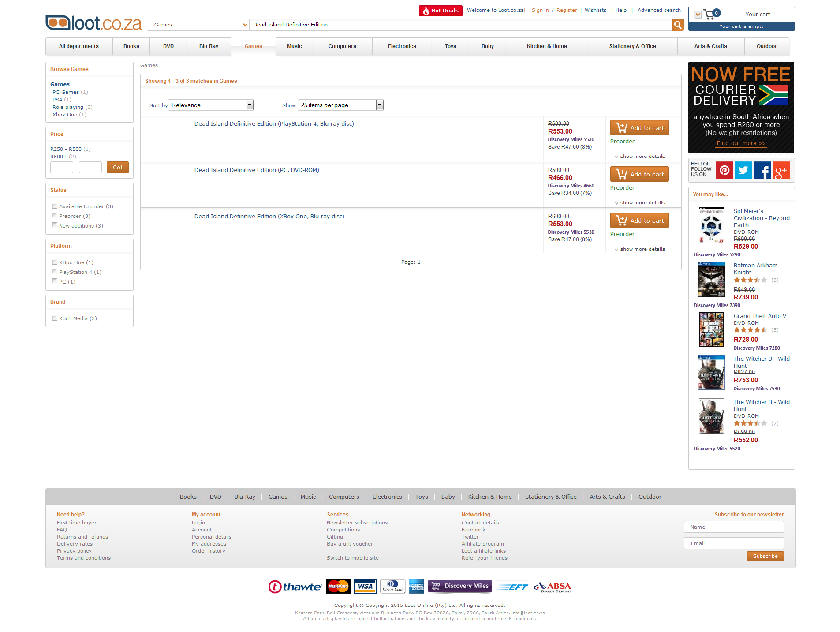Expand the 25 items per page dropdown
Image resolution: width=840 pixels, height=632 pixels.
point(341,105)
